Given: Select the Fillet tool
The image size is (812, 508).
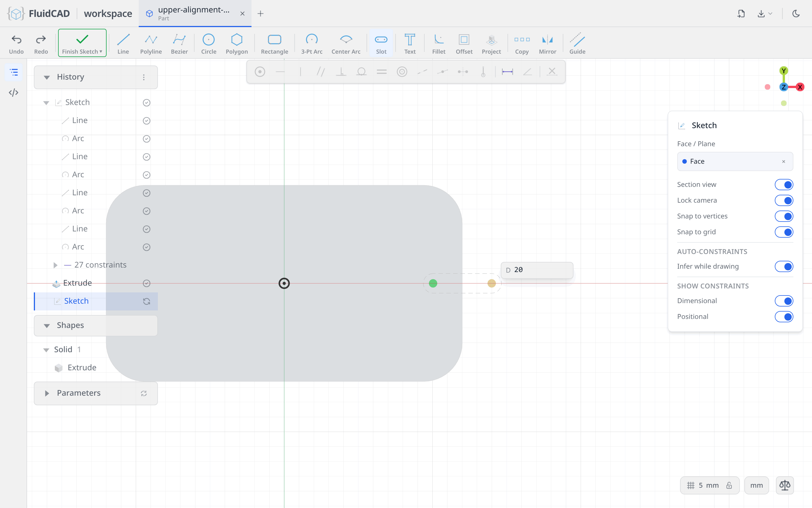Looking at the screenshot, I should [x=438, y=44].
